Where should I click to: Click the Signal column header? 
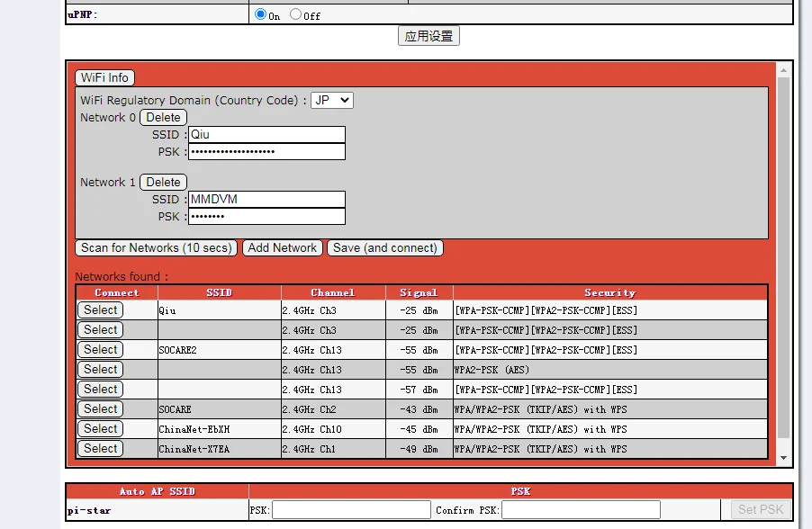[419, 293]
